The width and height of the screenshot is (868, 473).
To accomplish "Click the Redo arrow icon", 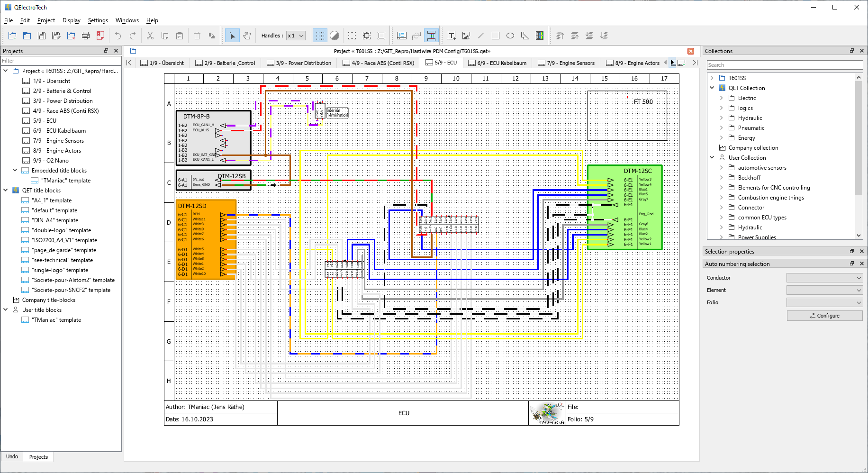I will [133, 36].
